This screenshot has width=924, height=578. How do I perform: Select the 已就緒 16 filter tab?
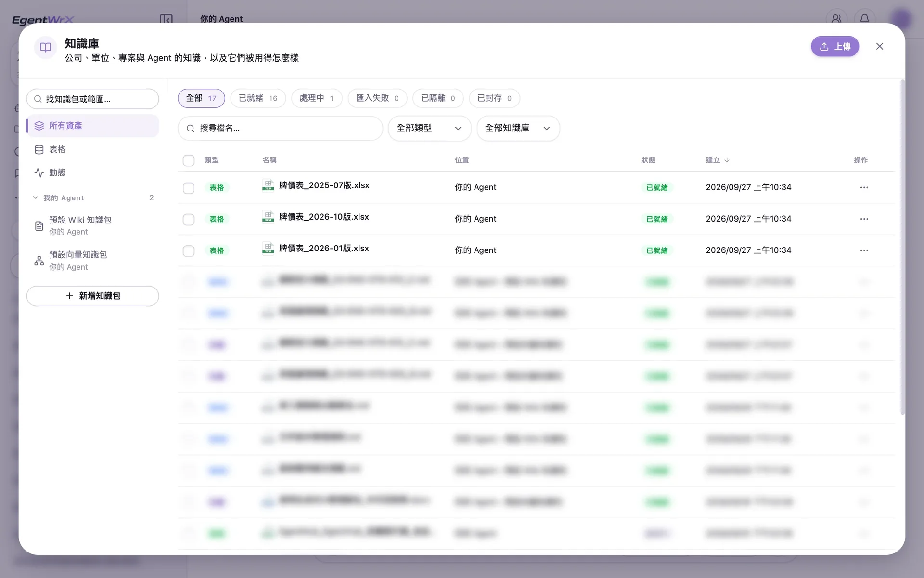pyautogui.click(x=258, y=98)
